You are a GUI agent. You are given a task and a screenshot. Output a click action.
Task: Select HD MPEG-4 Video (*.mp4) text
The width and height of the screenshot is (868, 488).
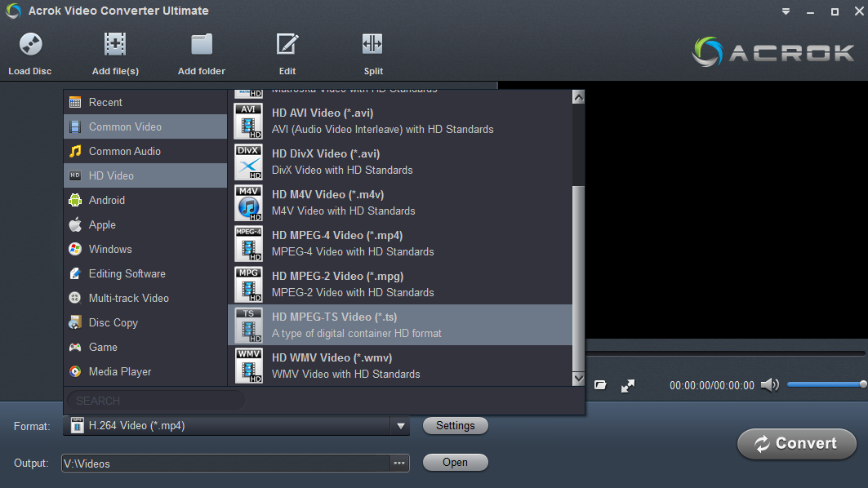(337, 235)
